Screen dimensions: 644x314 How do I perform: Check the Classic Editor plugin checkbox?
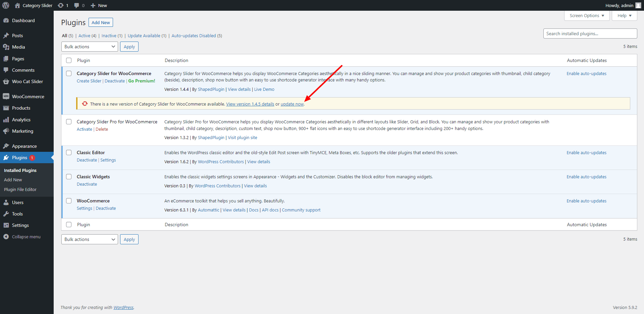[x=69, y=152]
